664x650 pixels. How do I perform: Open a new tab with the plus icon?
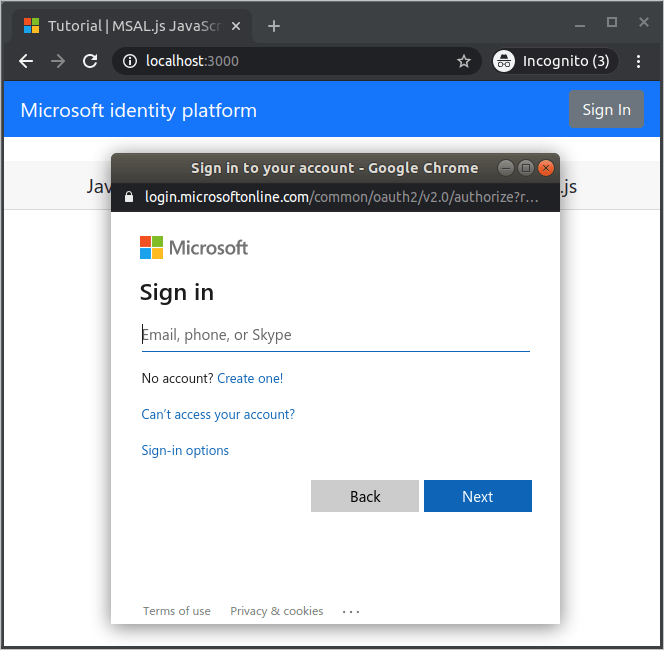pos(274,26)
